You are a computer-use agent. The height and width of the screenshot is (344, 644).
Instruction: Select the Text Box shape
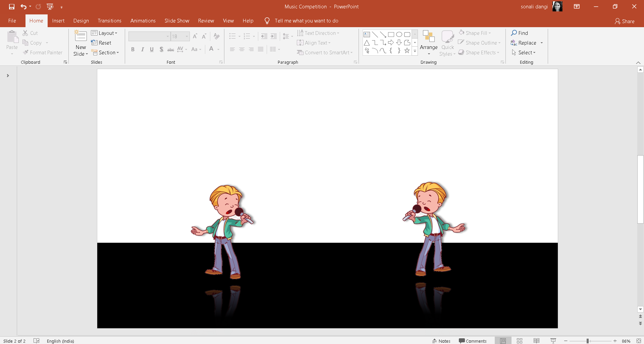coord(367,34)
